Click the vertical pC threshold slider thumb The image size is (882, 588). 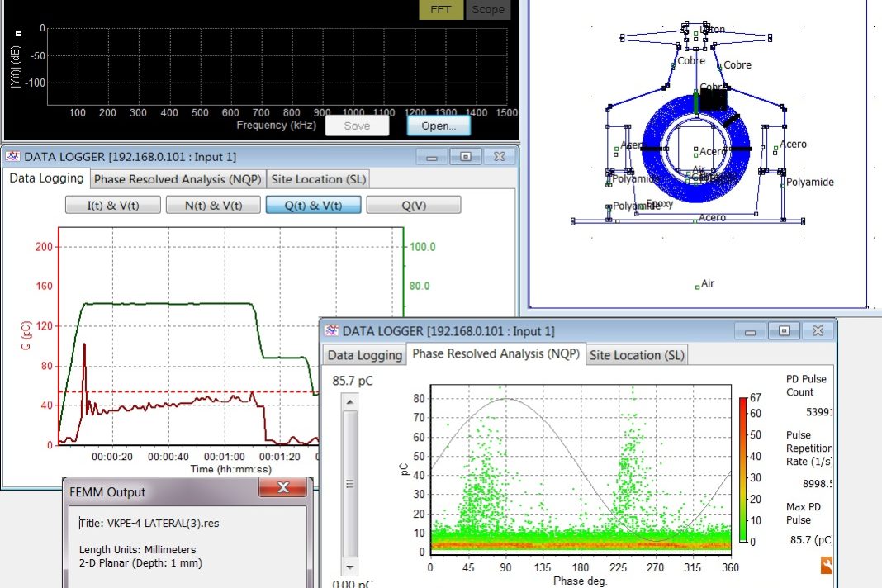tap(350, 484)
